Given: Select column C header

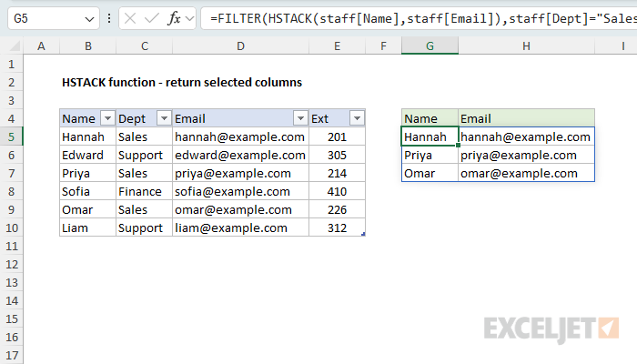Looking at the screenshot, I should click(144, 46).
